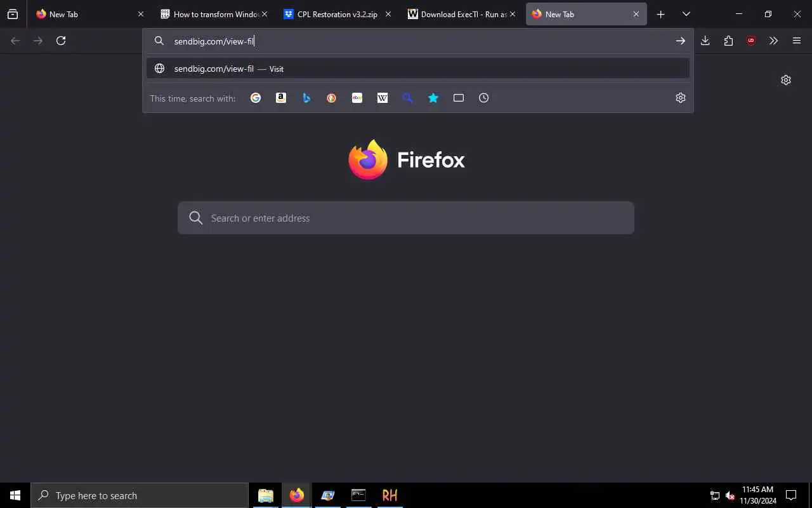The width and height of the screenshot is (812, 508).
Task: Show more tools overflow chevron
Action: 773,41
